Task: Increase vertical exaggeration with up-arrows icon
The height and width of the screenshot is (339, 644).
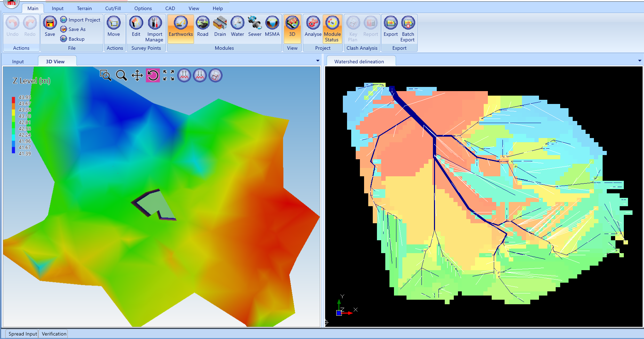Action: 184,75
